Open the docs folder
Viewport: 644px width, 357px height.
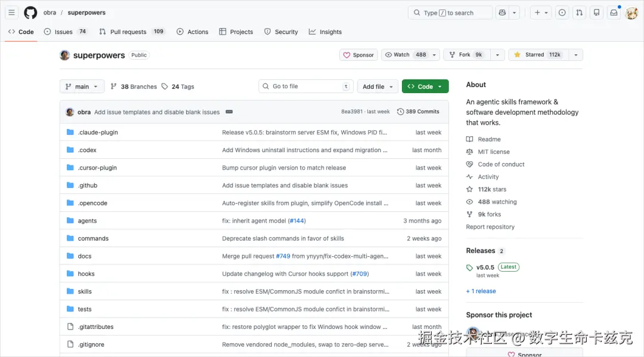tap(85, 256)
